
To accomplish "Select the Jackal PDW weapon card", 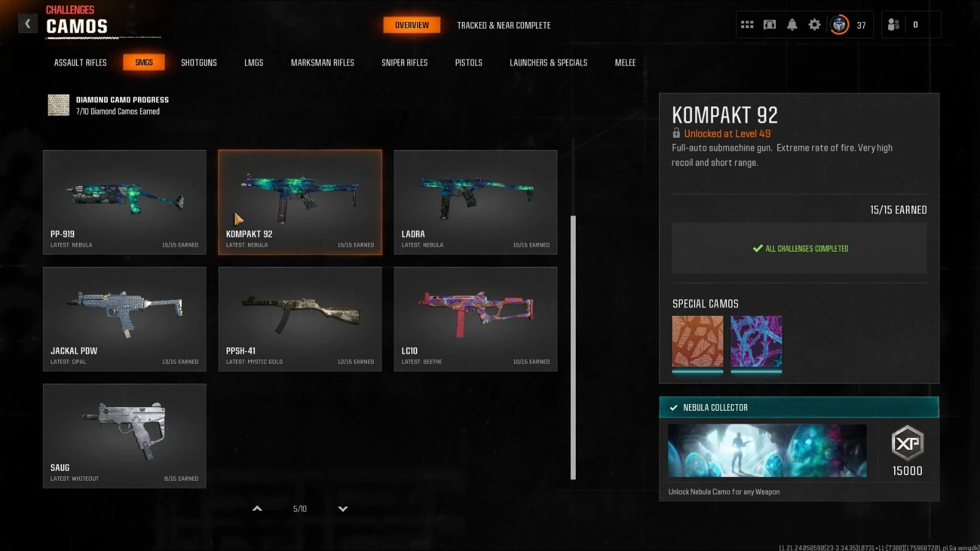I will [x=124, y=319].
